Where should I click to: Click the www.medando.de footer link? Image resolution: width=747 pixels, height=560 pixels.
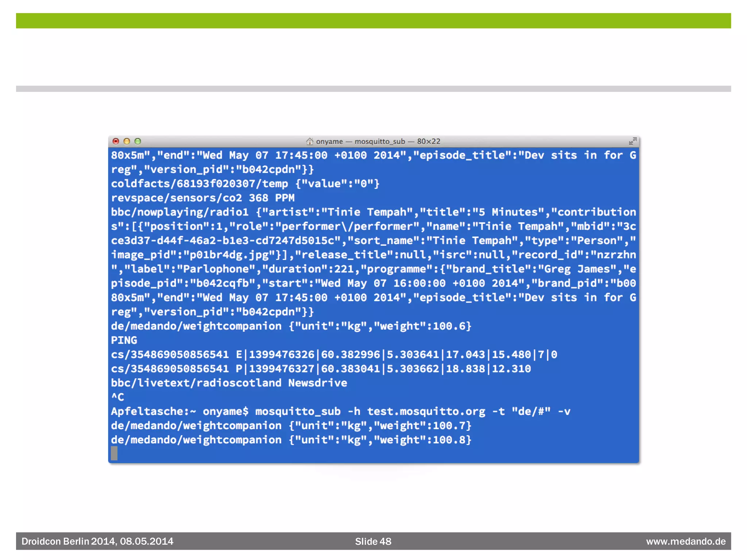coord(685,541)
